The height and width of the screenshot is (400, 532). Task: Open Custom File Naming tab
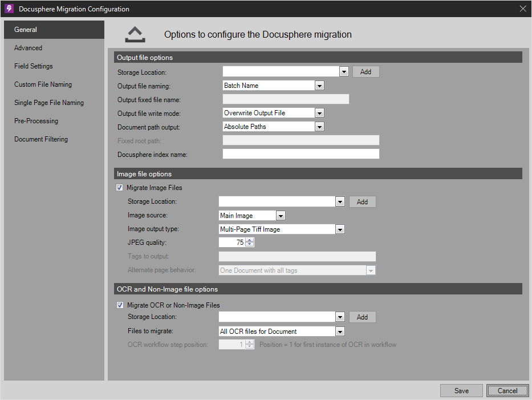click(54, 84)
